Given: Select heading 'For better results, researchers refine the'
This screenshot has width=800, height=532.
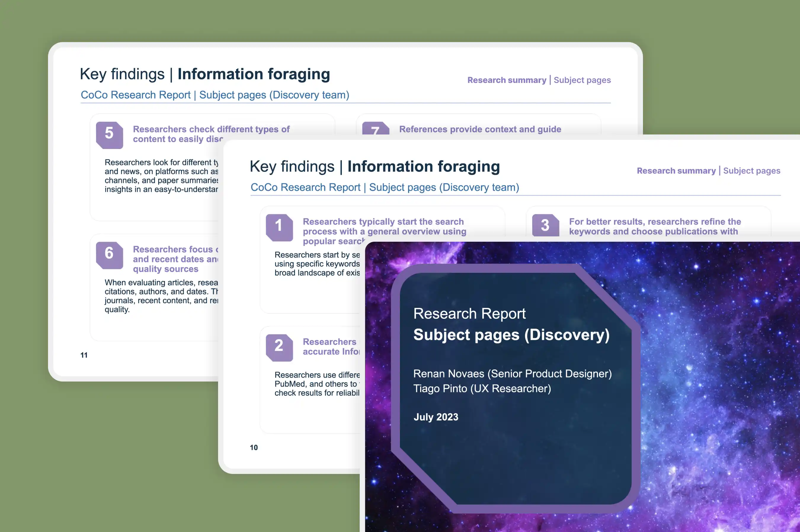Looking at the screenshot, I should click(655, 222).
